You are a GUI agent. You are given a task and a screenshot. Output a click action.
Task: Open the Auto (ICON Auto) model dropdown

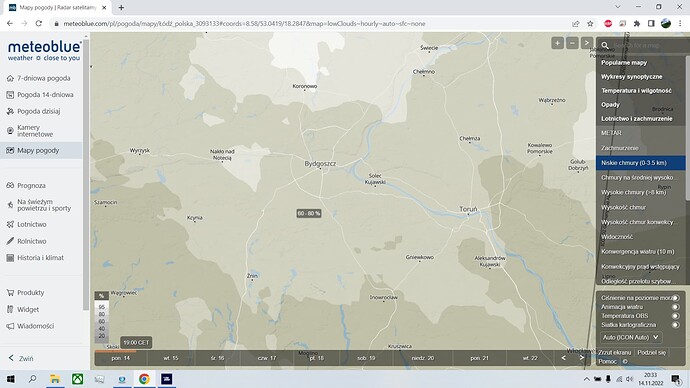pyautogui.click(x=631, y=337)
